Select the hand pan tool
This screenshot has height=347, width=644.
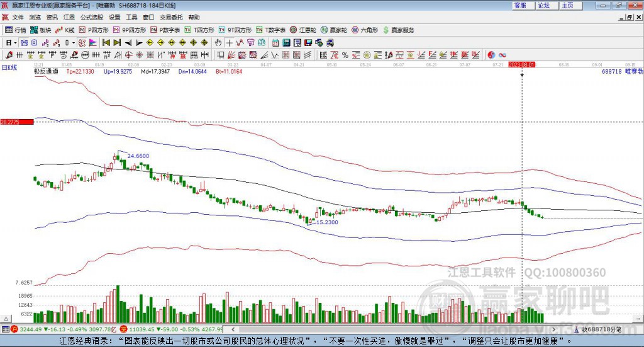click(218, 43)
